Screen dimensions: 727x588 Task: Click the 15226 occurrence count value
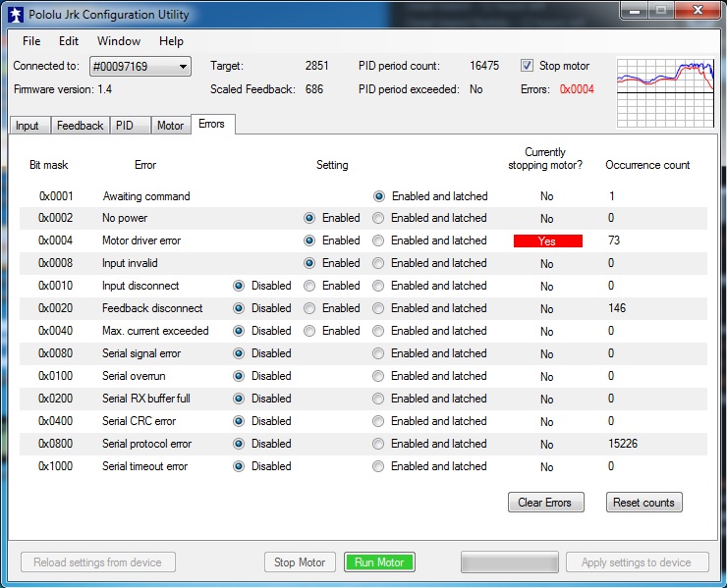[x=623, y=444]
